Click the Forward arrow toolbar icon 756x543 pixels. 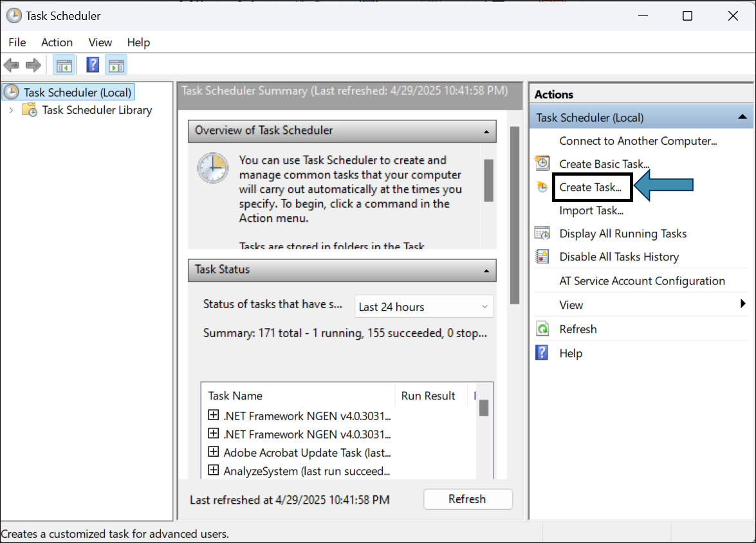pos(33,65)
